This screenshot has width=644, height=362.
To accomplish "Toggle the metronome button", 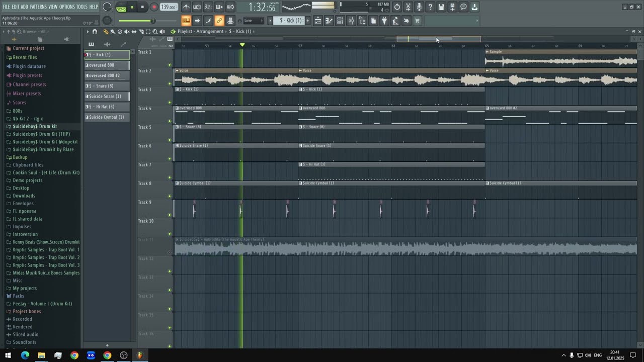I will click(186, 7).
